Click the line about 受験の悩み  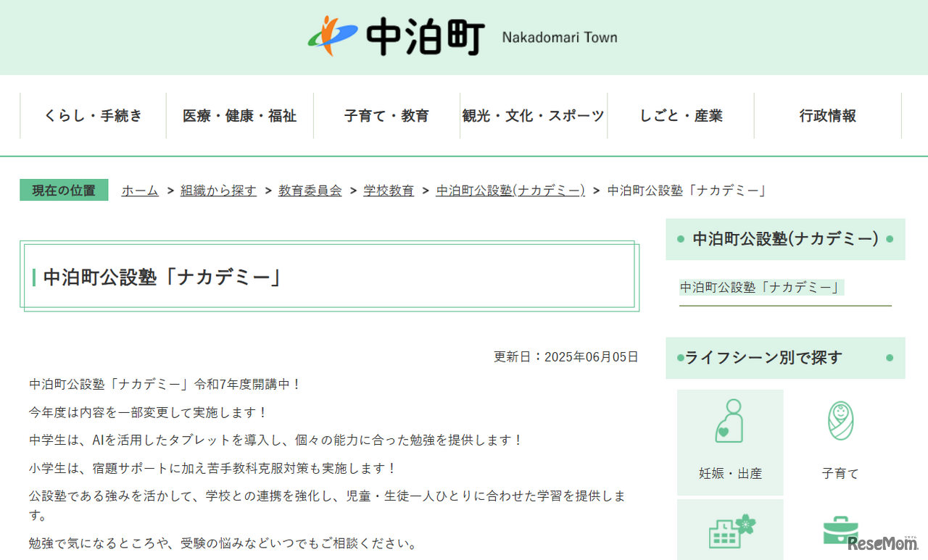224,543
